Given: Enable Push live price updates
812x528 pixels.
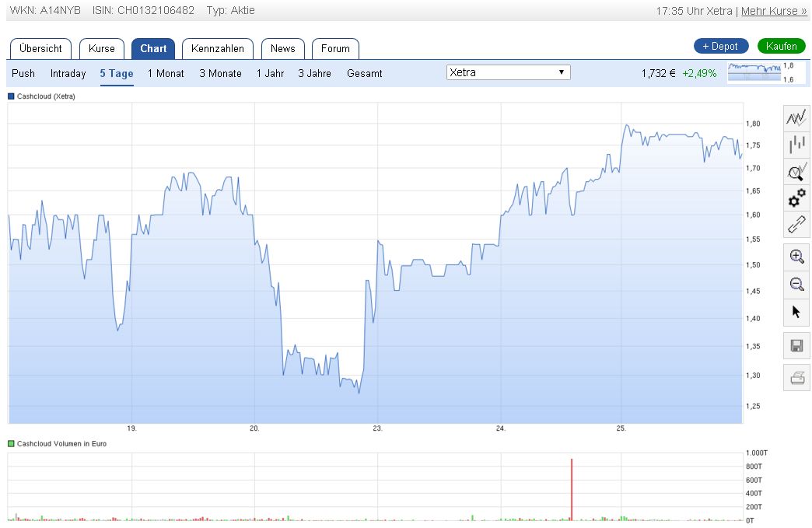Looking at the screenshot, I should coord(23,74).
